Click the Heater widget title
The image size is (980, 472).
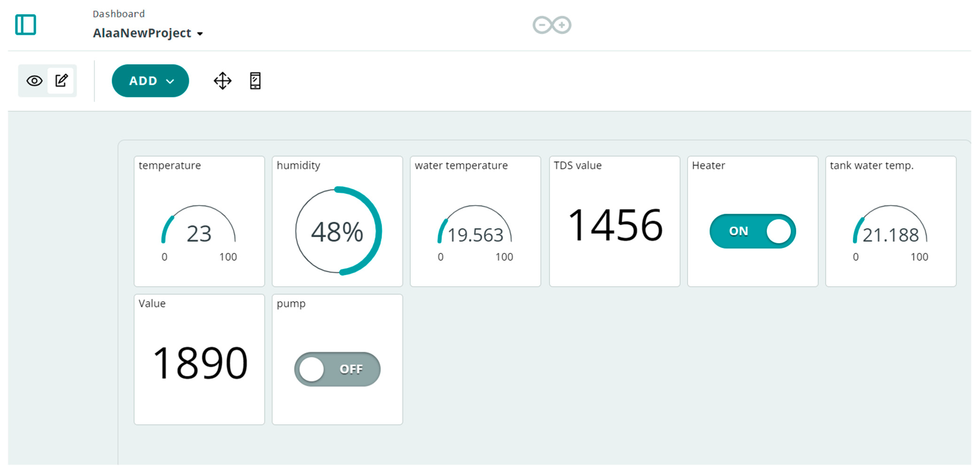(x=708, y=166)
